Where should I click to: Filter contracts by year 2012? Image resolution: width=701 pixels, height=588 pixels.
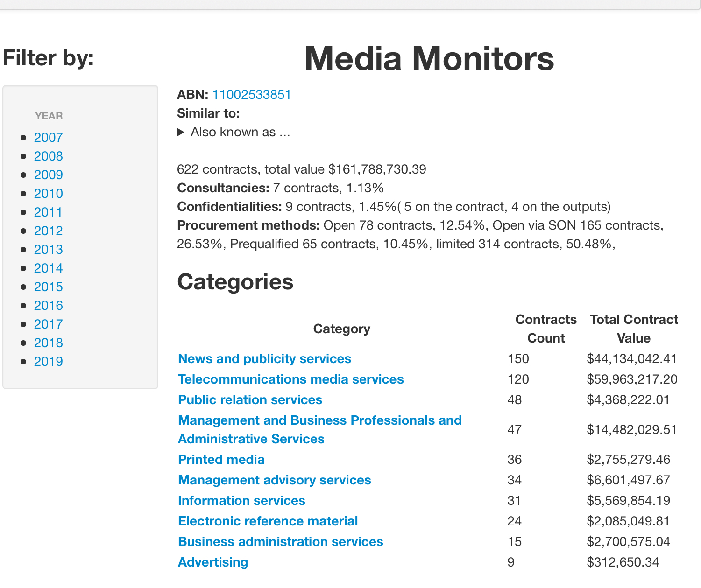[48, 231]
